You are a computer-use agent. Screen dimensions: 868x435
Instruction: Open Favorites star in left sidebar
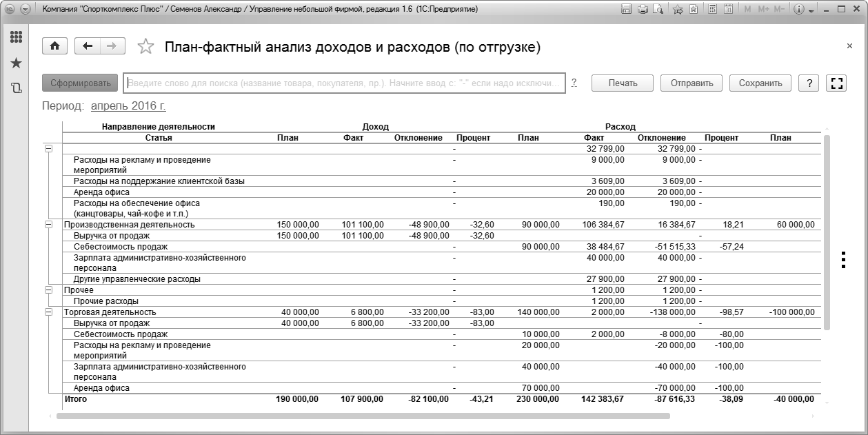pyautogui.click(x=16, y=63)
